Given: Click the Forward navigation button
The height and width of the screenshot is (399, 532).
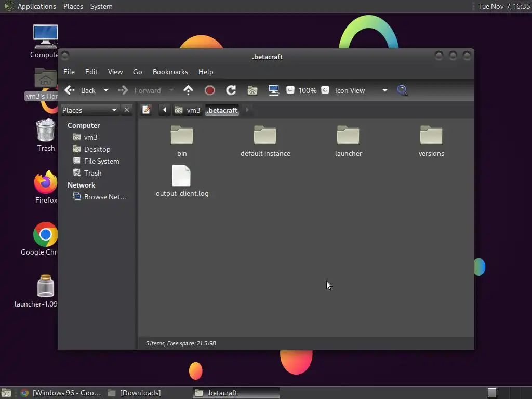Looking at the screenshot, I should click(139, 90).
